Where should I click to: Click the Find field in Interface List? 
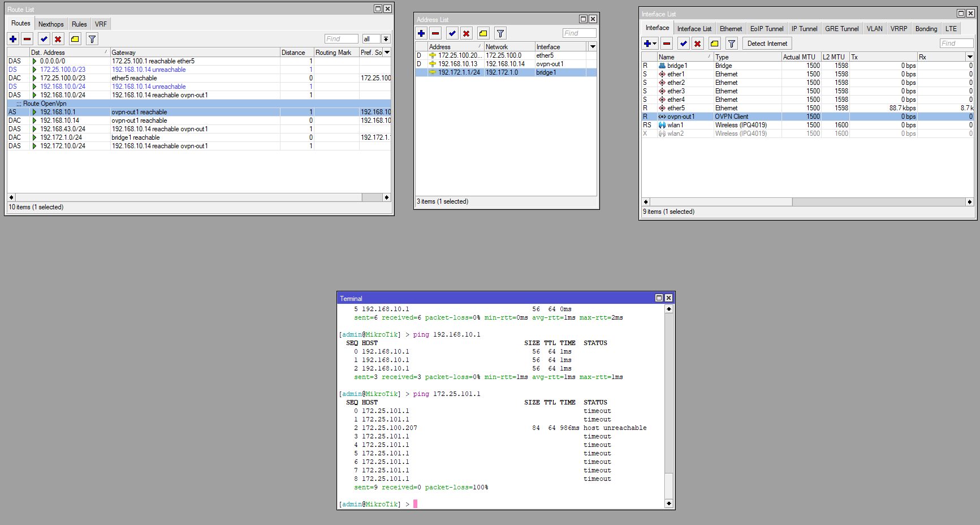(956, 44)
